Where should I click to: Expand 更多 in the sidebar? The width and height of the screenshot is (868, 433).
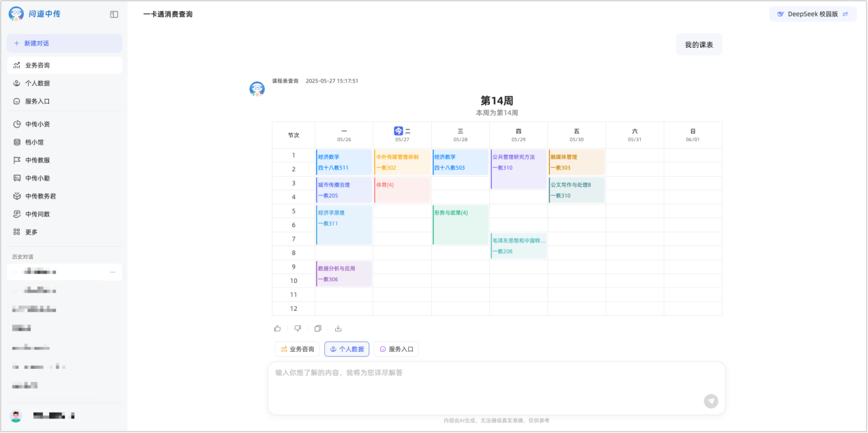coord(31,232)
